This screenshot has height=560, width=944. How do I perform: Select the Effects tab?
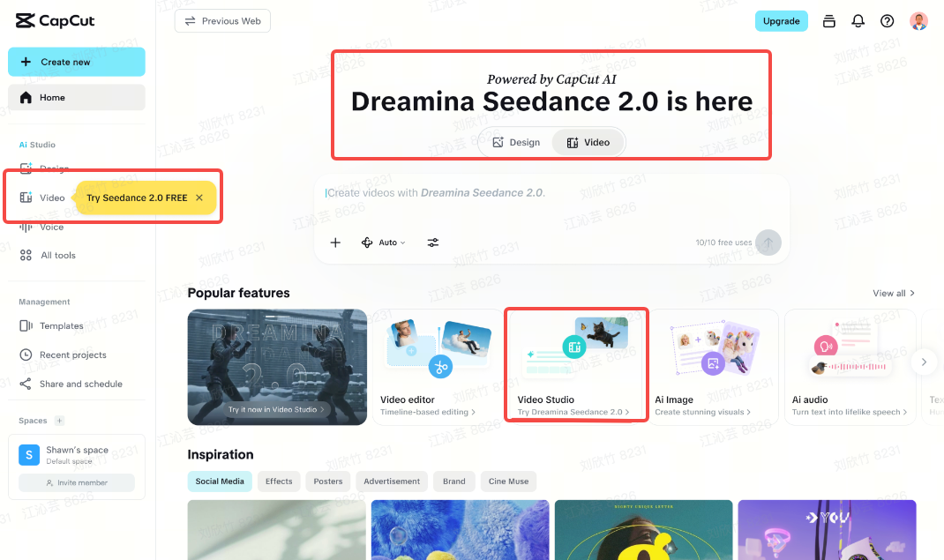point(279,482)
